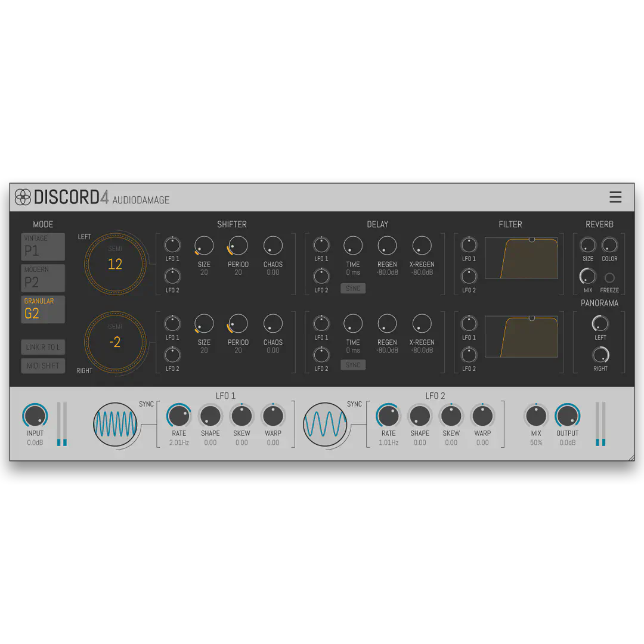Screen dimensions: 644x644
Task: Toggle the LINK R TO L button
Action: 43,347
